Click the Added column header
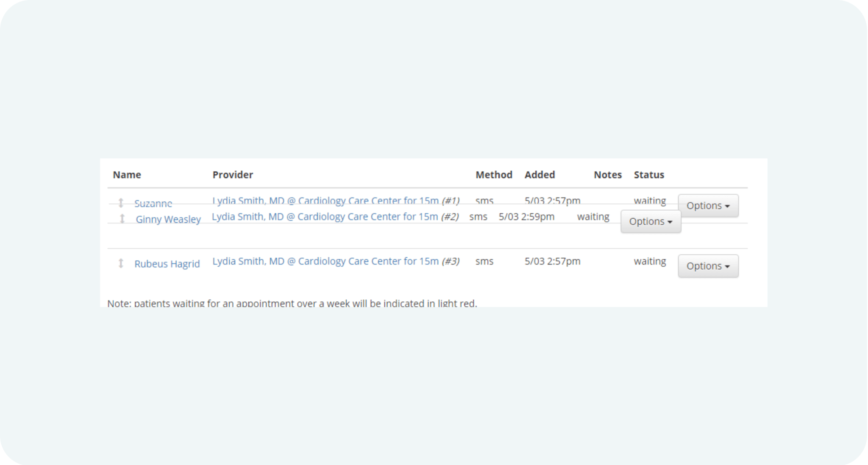 [540, 175]
